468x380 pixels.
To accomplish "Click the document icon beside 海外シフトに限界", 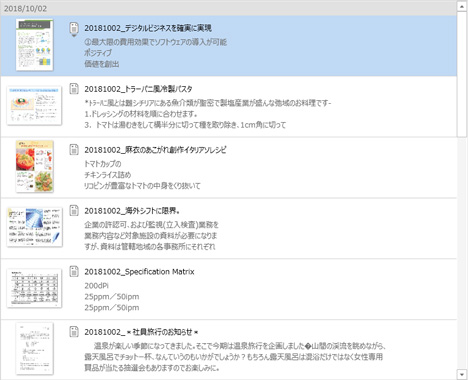I will tap(74, 210).
